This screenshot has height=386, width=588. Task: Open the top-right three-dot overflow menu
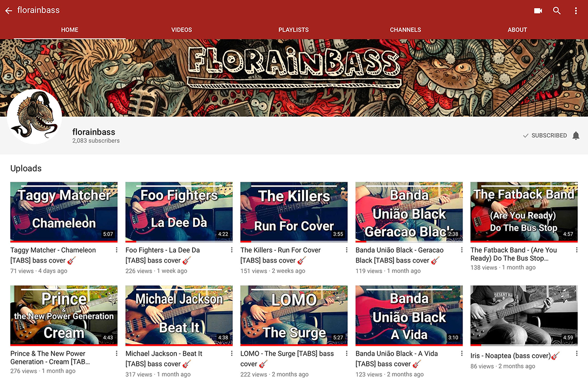coord(576,10)
